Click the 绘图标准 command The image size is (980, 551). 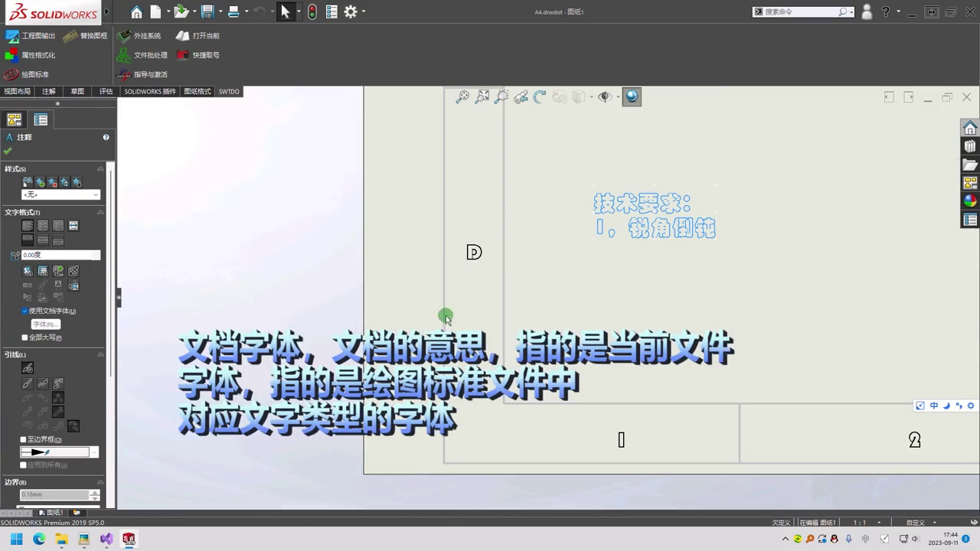[26, 74]
